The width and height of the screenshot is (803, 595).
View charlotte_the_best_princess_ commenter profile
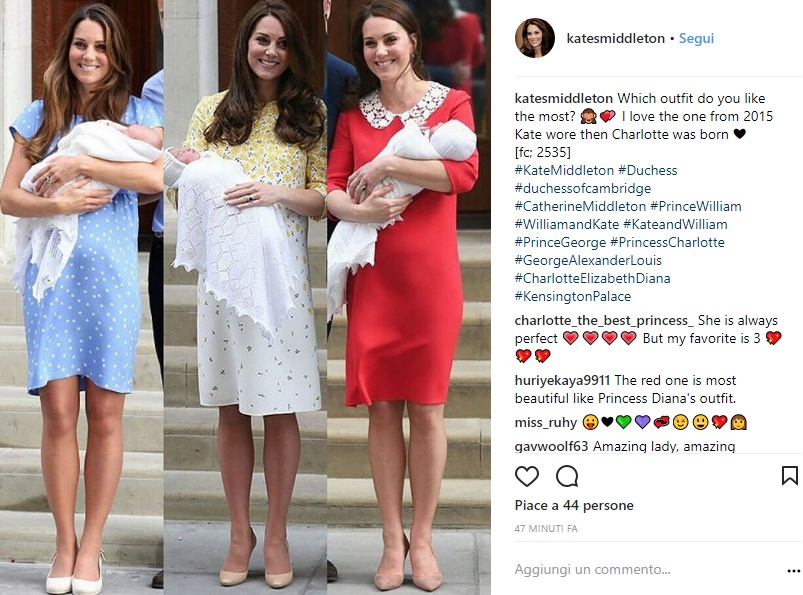(604, 321)
